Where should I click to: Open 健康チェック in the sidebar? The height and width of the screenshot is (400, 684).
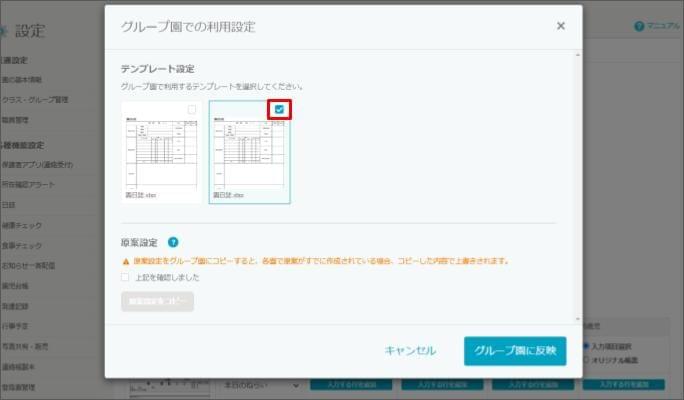click(x=22, y=225)
